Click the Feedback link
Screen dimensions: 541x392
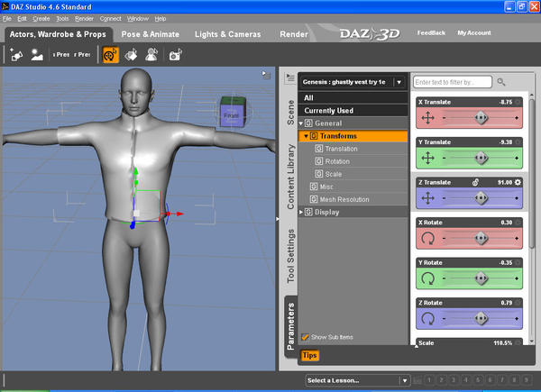coord(431,32)
